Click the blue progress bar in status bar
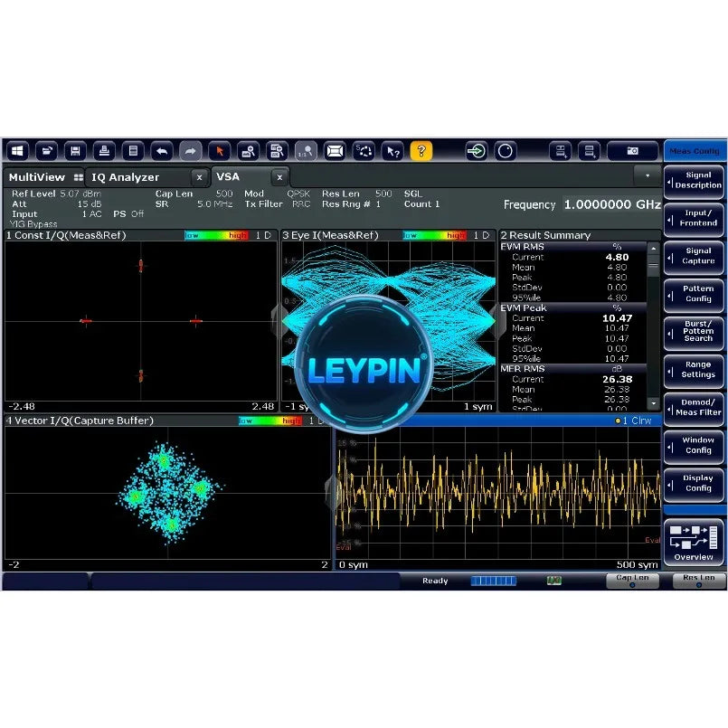The height and width of the screenshot is (728, 728). pos(493,581)
